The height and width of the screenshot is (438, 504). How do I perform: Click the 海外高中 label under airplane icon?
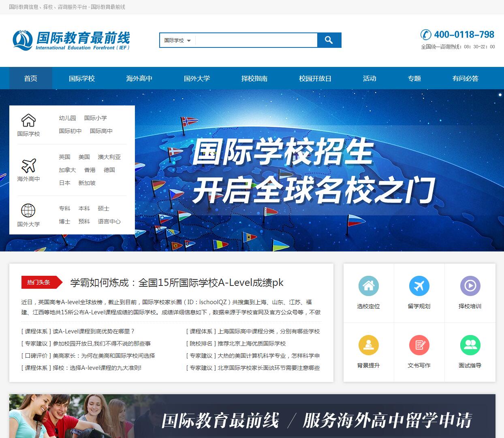click(28, 179)
